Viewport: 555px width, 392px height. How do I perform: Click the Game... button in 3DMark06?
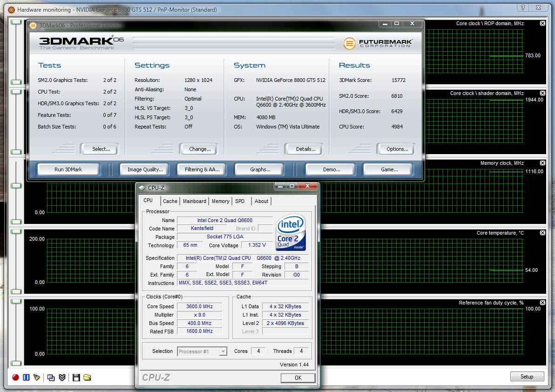389,169
